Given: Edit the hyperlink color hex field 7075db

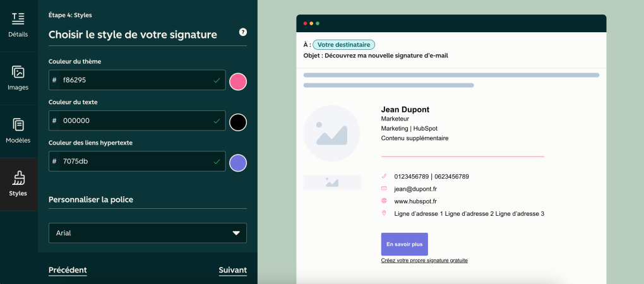Looking at the screenshot, I should pyautogui.click(x=137, y=162).
